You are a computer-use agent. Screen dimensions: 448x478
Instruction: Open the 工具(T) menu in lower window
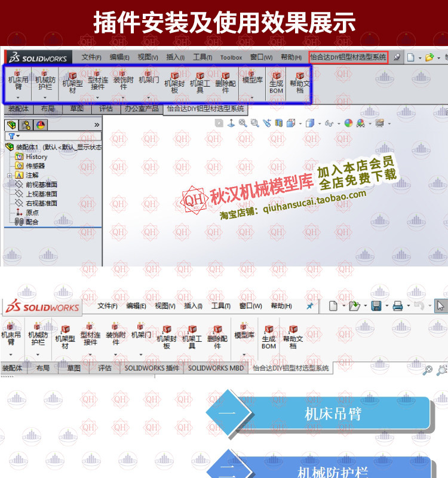click(x=220, y=306)
